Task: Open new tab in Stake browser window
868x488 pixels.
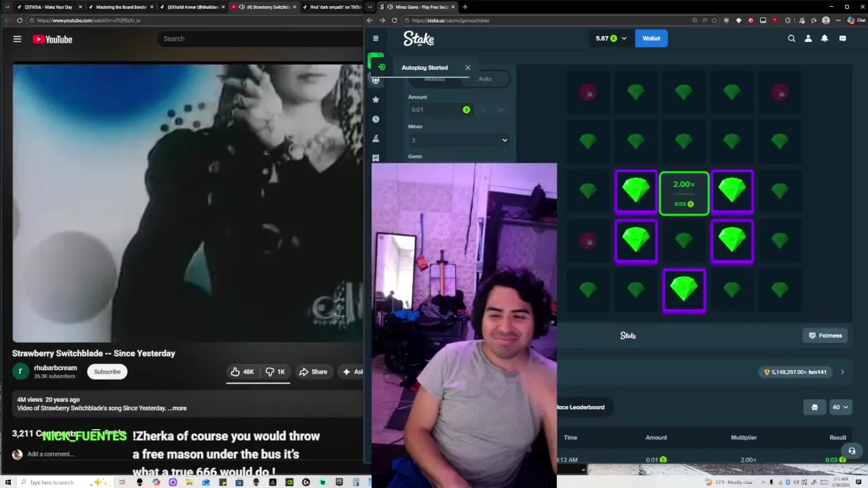Action: point(465,7)
